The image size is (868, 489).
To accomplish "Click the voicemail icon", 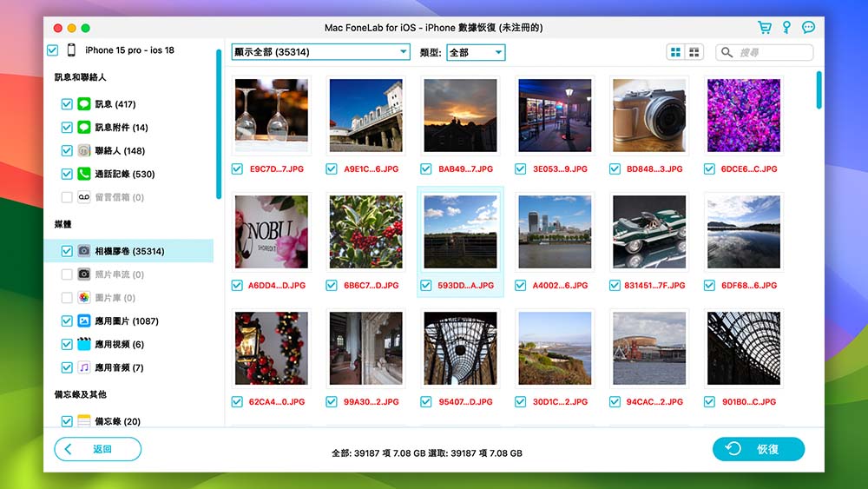I will [x=84, y=196].
